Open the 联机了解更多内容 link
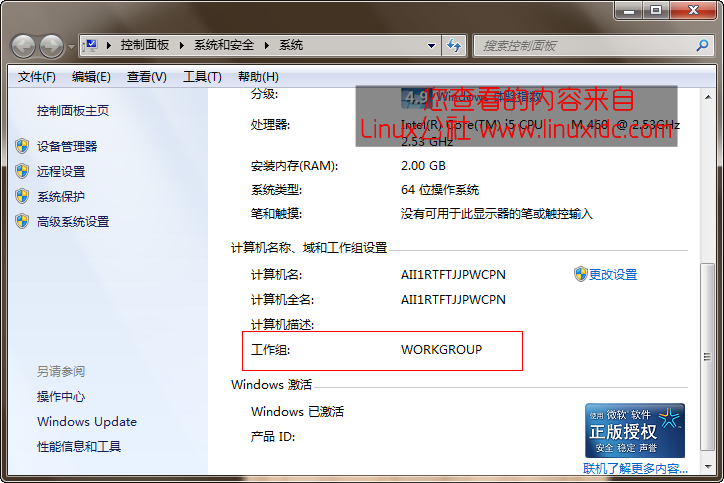 tap(635, 468)
